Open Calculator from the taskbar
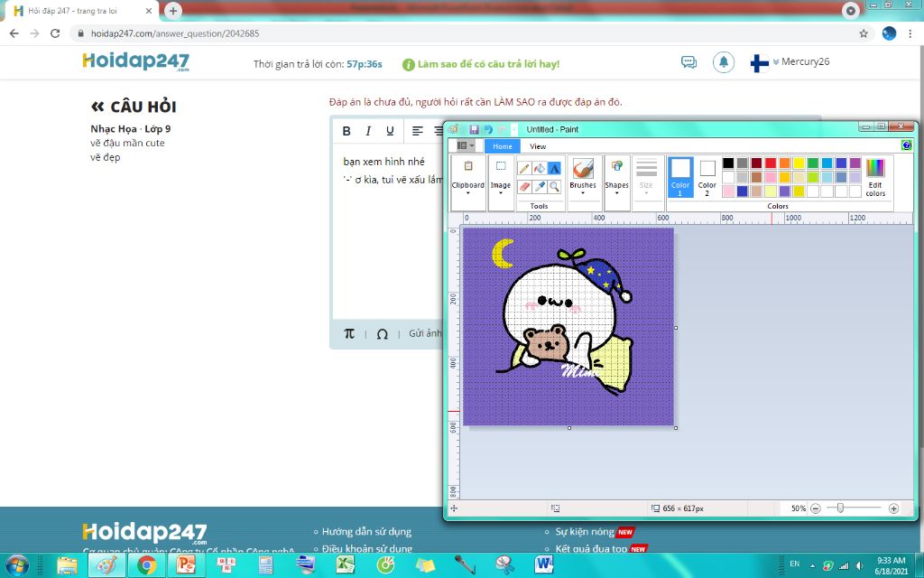The height and width of the screenshot is (578, 924). [266, 565]
